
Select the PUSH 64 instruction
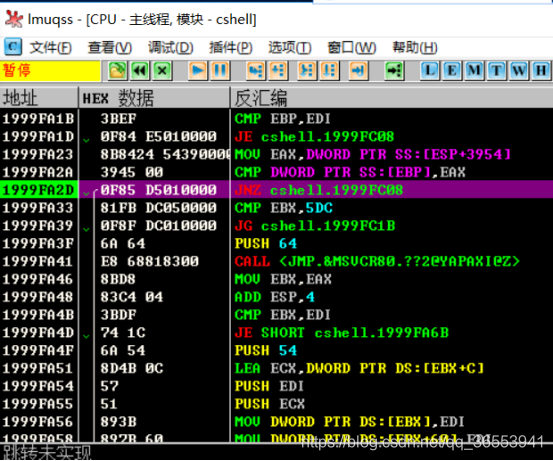point(266,243)
